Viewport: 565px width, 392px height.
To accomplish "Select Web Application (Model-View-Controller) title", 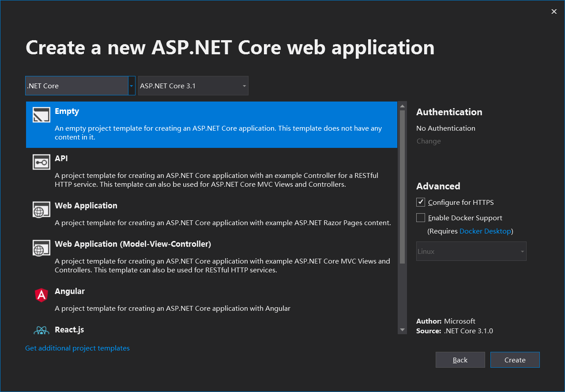I will 133,244.
